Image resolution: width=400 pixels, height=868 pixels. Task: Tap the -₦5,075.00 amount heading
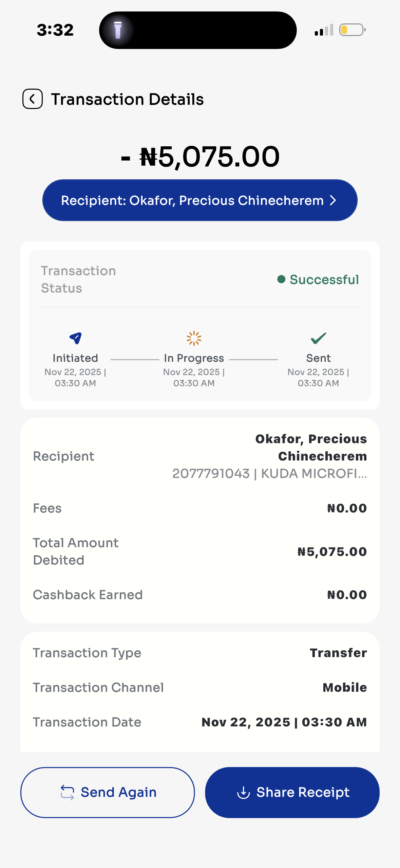click(200, 157)
